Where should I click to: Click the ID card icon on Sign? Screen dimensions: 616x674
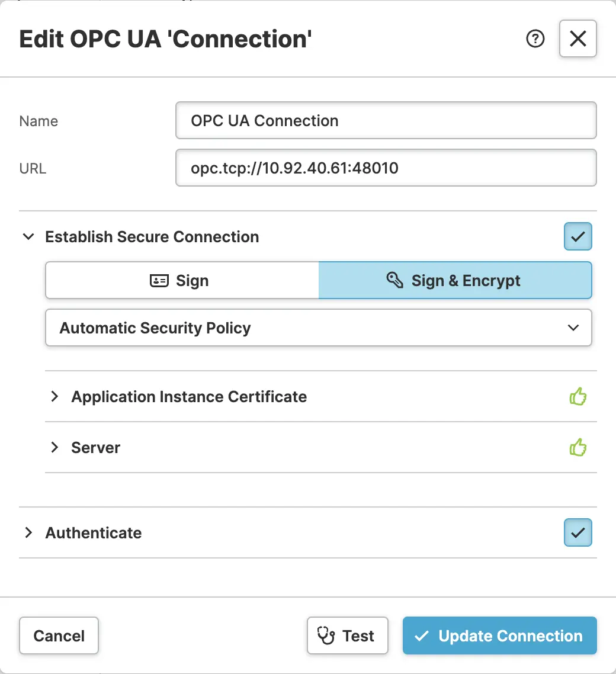click(159, 281)
